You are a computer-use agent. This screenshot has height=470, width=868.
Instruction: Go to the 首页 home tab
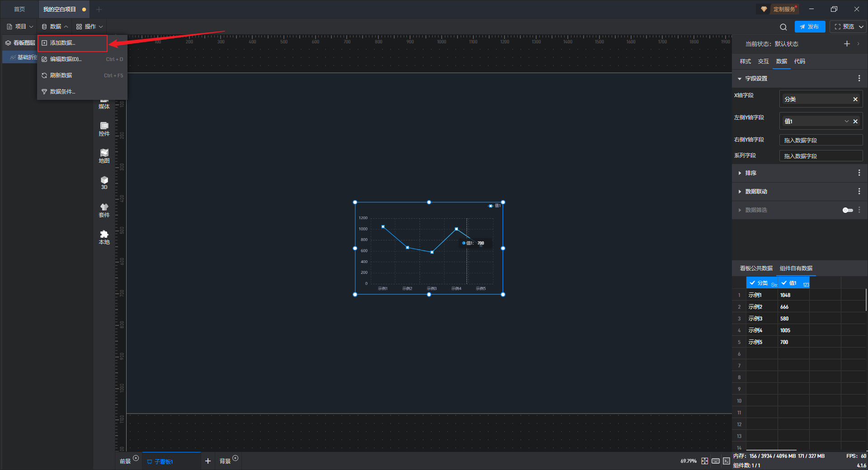(x=19, y=9)
